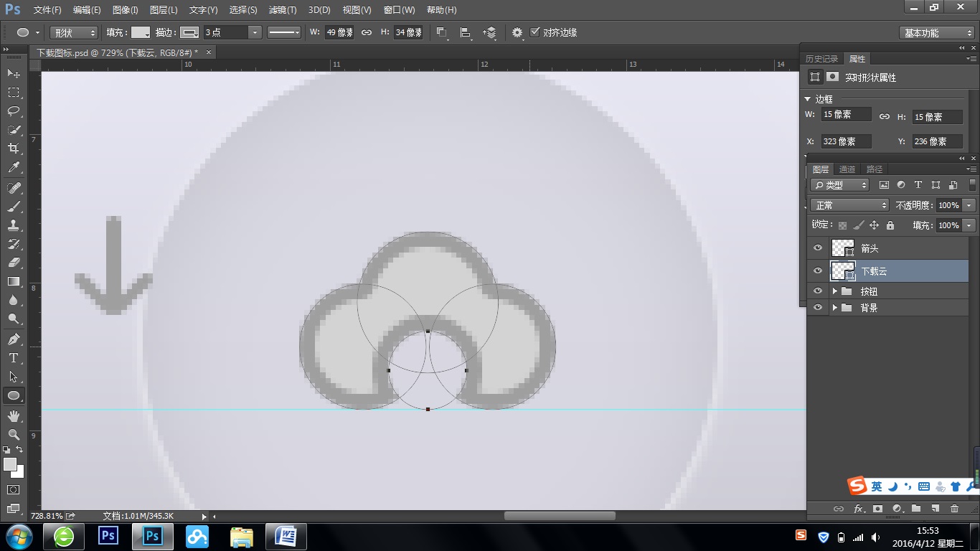Click the W width field in options bar

(339, 32)
